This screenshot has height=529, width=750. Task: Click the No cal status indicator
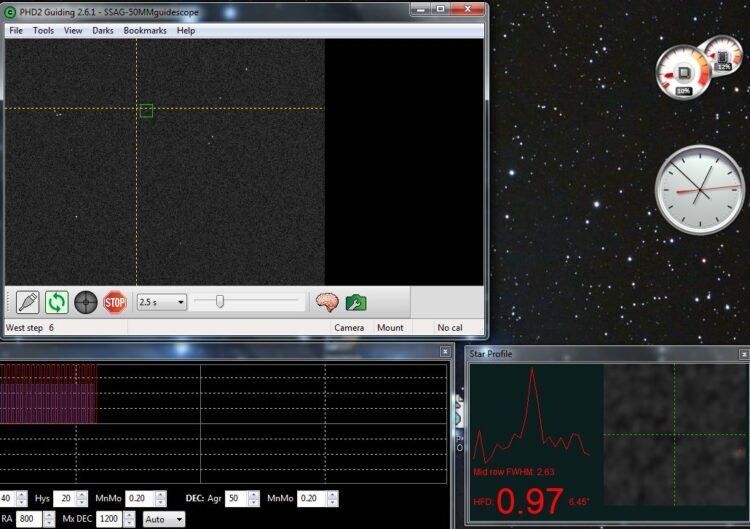[450, 328]
